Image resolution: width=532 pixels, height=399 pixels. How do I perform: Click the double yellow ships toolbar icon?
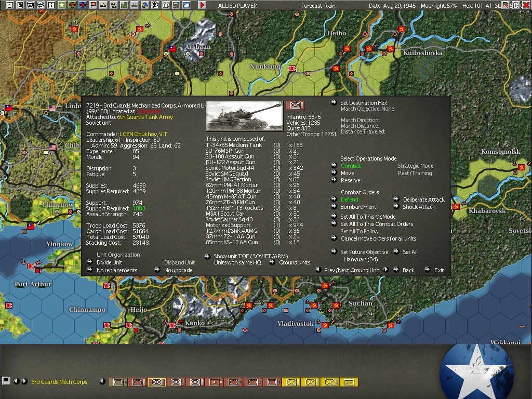[114, 5]
